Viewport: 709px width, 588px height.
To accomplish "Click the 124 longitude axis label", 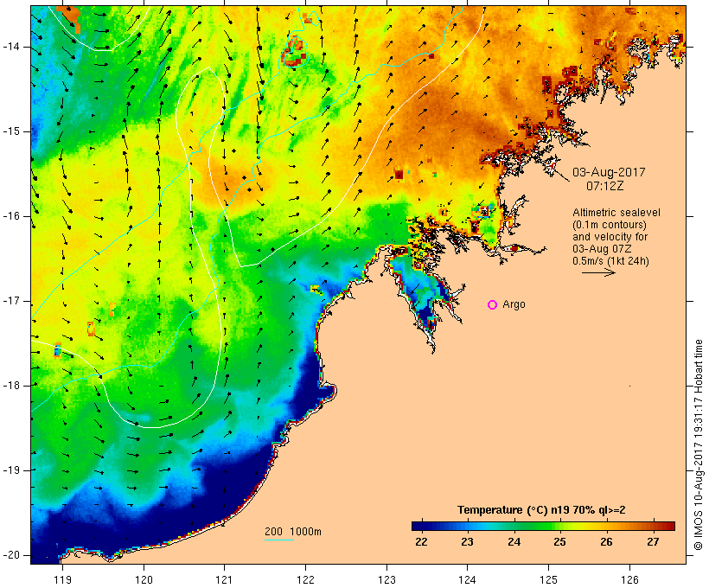I will point(468,579).
